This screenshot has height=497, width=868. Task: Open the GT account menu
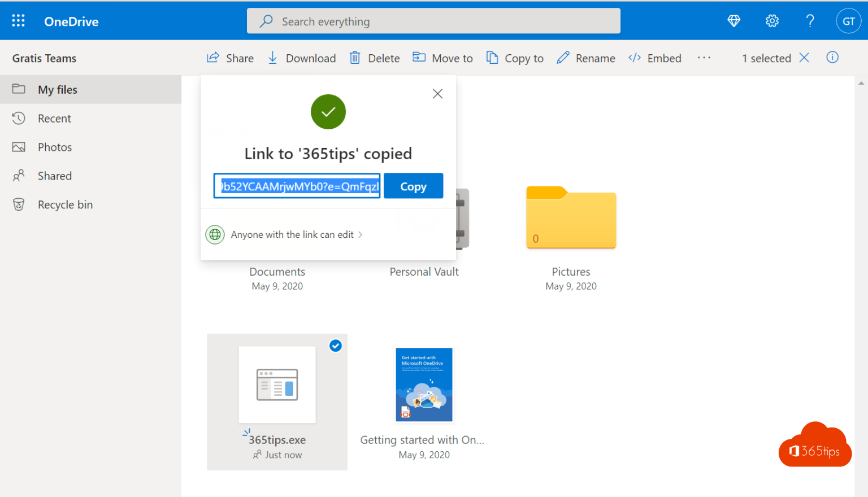(849, 20)
